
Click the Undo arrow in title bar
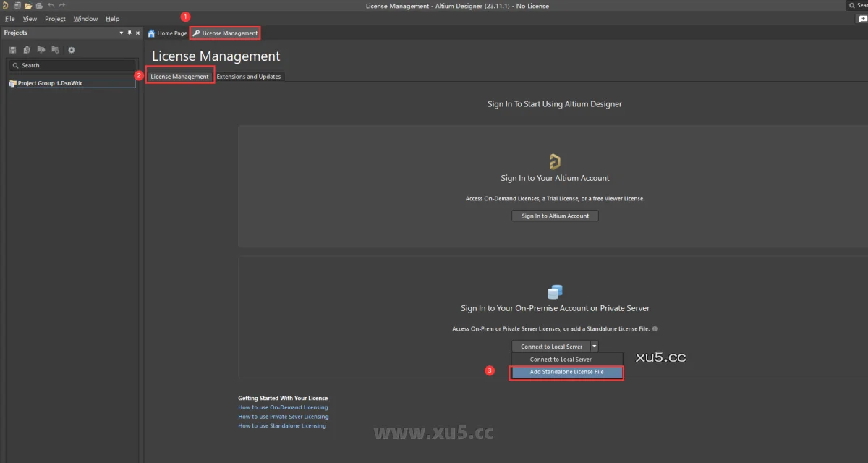click(51, 6)
